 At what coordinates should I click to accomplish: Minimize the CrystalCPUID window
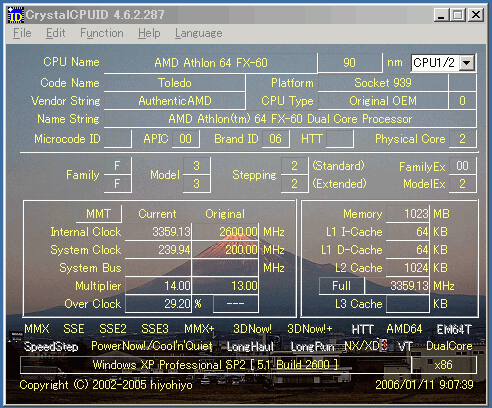(441, 15)
